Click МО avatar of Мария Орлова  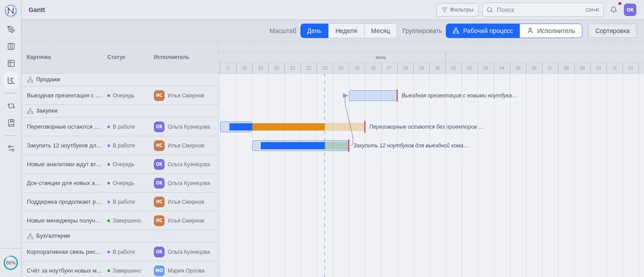point(159,270)
